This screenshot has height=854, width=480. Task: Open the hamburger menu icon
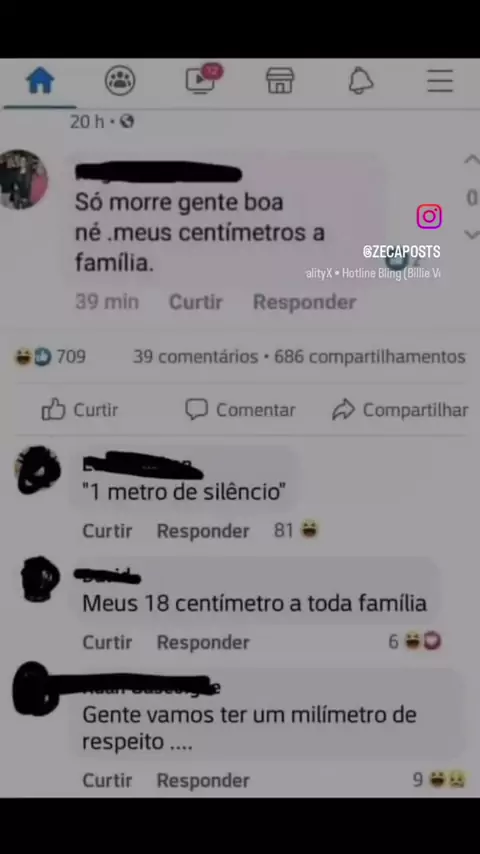[440, 81]
